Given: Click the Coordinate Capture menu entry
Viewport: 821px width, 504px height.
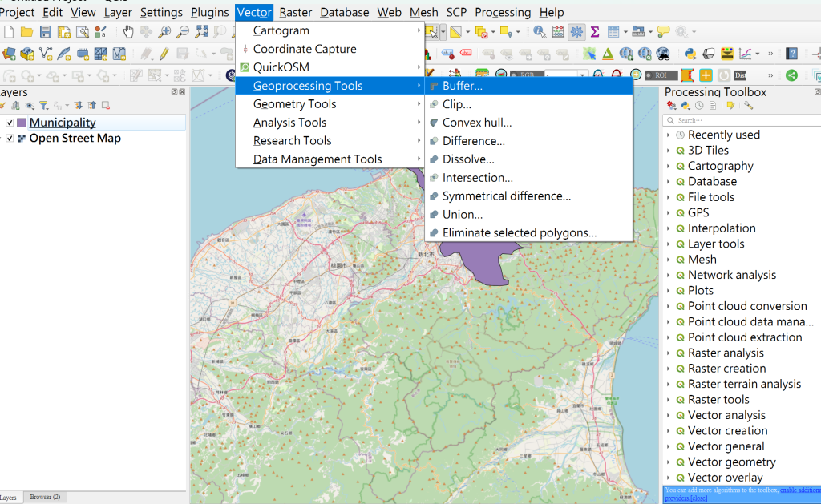Looking at the screenshot, I should point(330,49).
